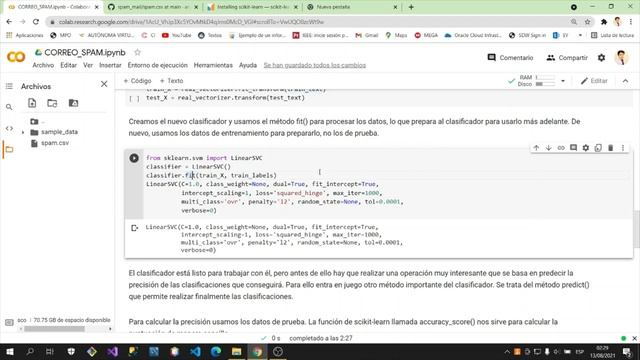Star the CORREO_SPAM notebook

138,52
